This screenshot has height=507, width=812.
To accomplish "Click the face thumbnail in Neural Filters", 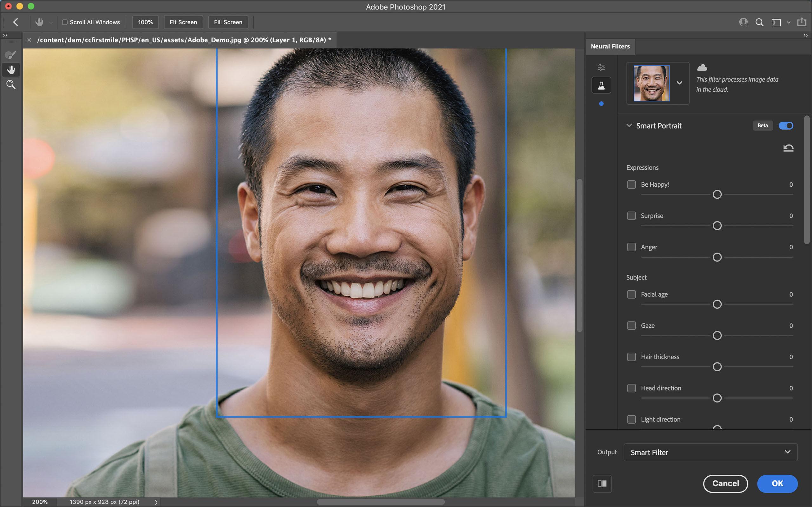I will (651, 83).
